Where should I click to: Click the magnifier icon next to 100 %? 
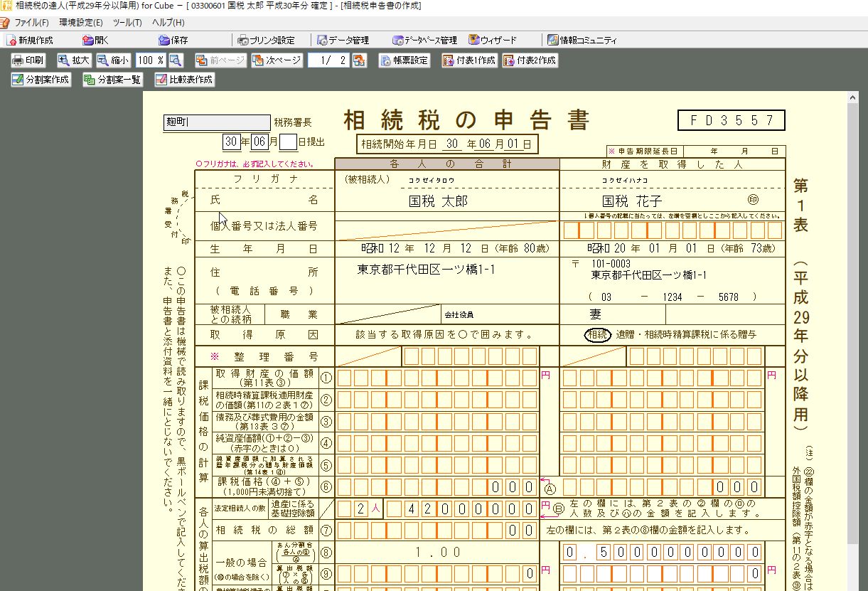tap(176, 60)
